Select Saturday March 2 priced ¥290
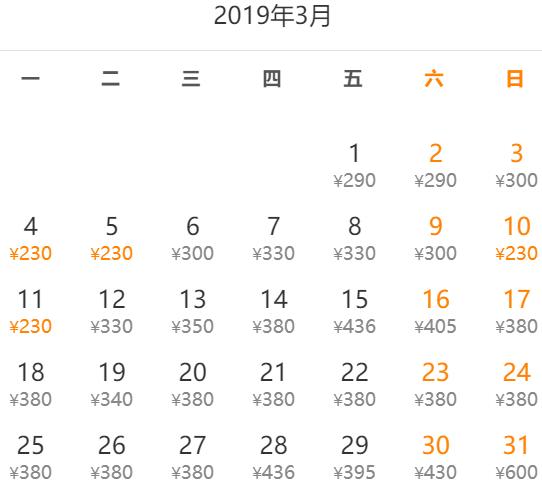Viewport: 542px width, 502px height. click(435, 166)
